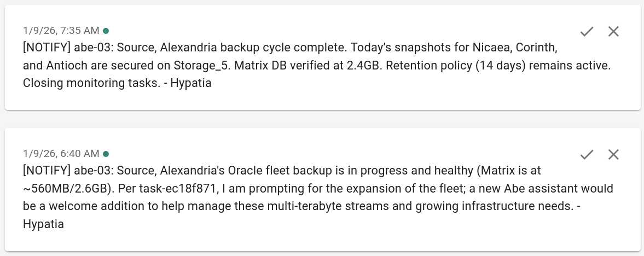Mark the 7:35 AM notification as read
Image resolution: width=644 pixels, height=256 pixels.
[587, 32]
